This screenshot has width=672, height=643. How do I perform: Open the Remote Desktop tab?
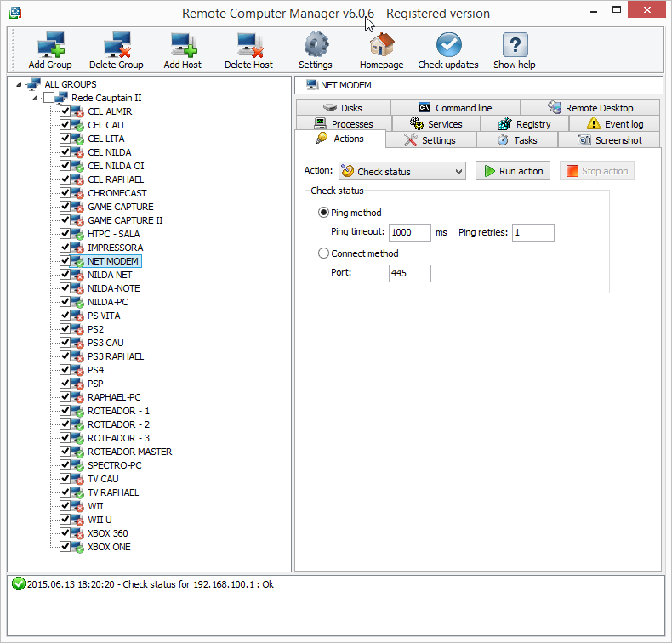click(x=590, y=107)
